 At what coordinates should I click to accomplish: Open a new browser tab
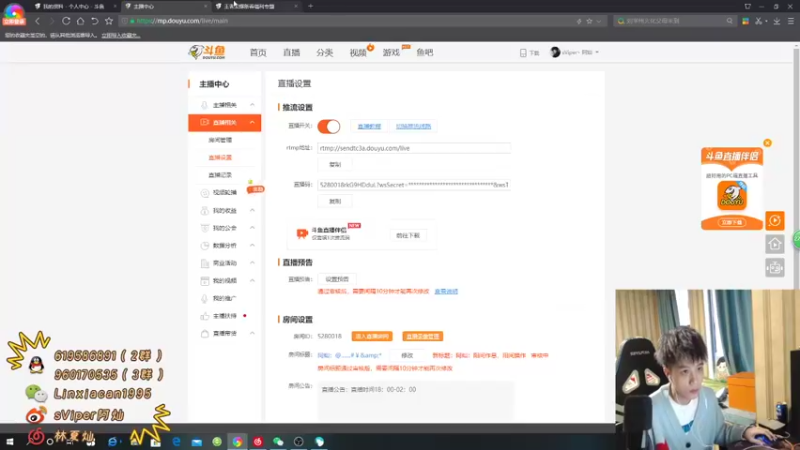pos(310,6)
